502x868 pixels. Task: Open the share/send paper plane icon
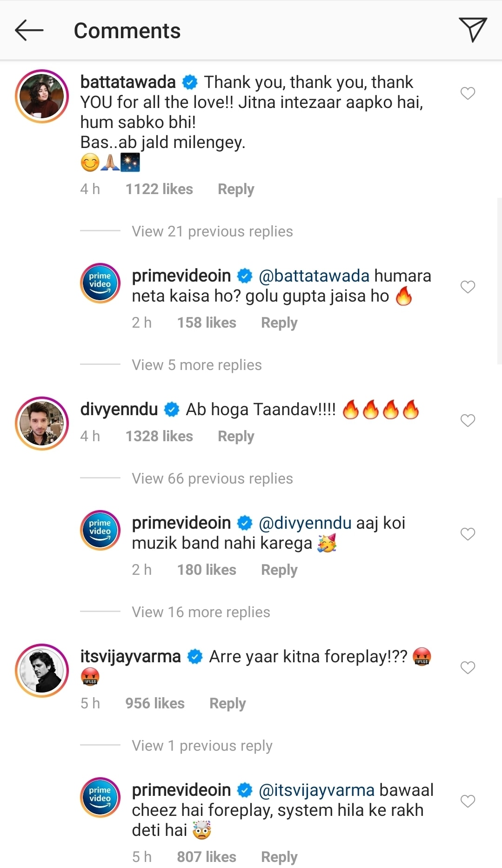tap(473, 30)
